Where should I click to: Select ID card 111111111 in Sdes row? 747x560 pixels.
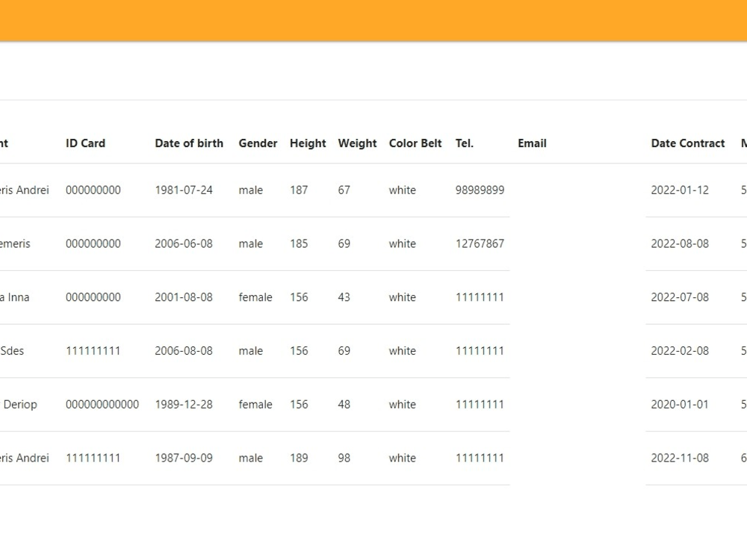pyautogui.click(x=93, y=351)
